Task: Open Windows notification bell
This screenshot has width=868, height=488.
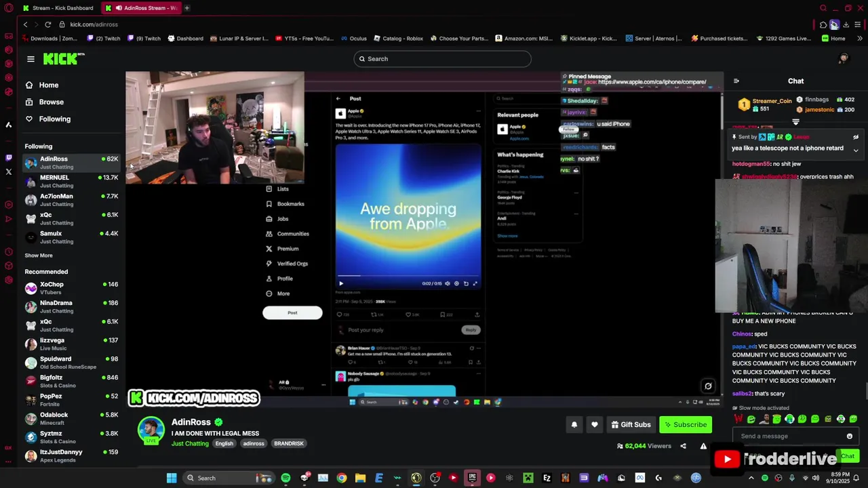Action: click(856, 478)
